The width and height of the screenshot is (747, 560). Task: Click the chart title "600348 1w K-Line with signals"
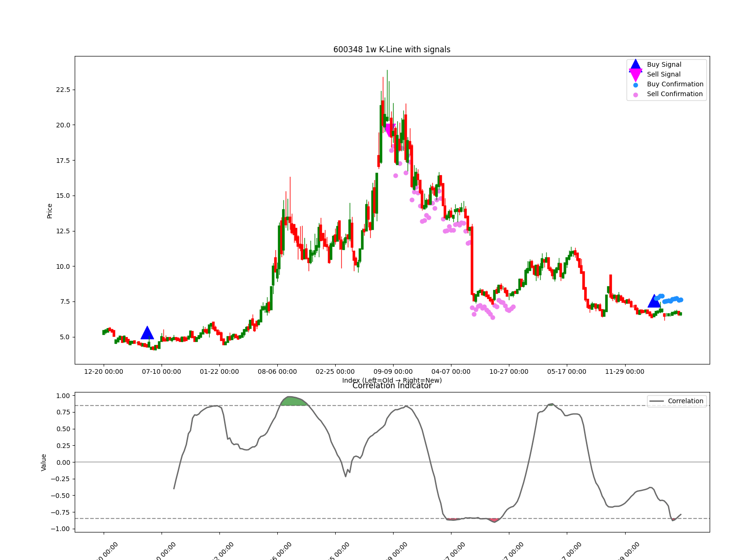click(392, 49)
